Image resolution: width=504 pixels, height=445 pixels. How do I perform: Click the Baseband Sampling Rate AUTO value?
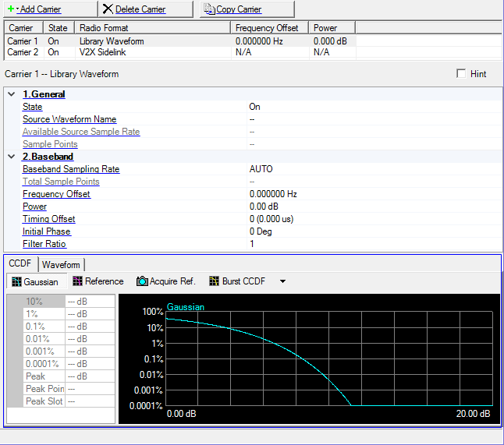point(261,169)
